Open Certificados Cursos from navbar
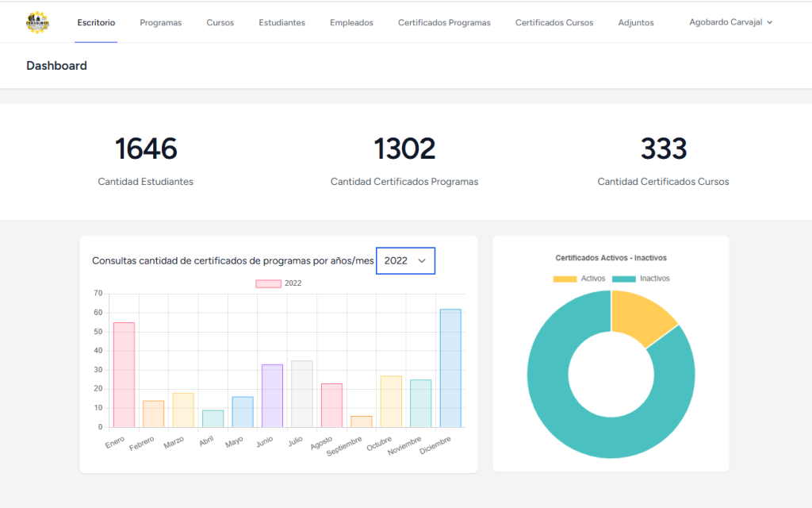 click(553, 23)
